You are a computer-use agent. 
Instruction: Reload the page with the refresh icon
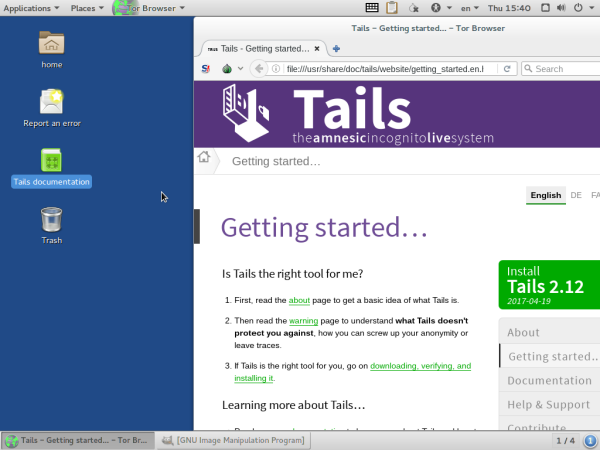(507, 69)
